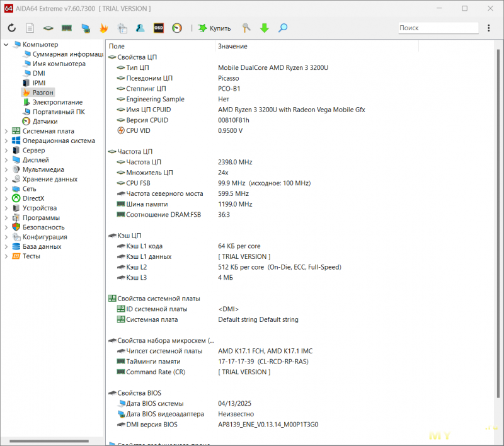Screen dimensions: 504x446
Task: Click the Безопасность shield icon
Action: point(16,227)
